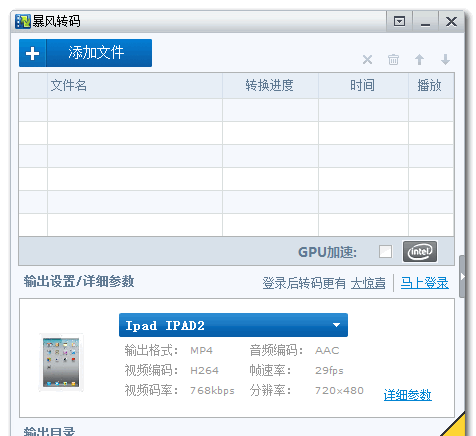
Task: Click the H264 video codec value
Action: (204, 371)
